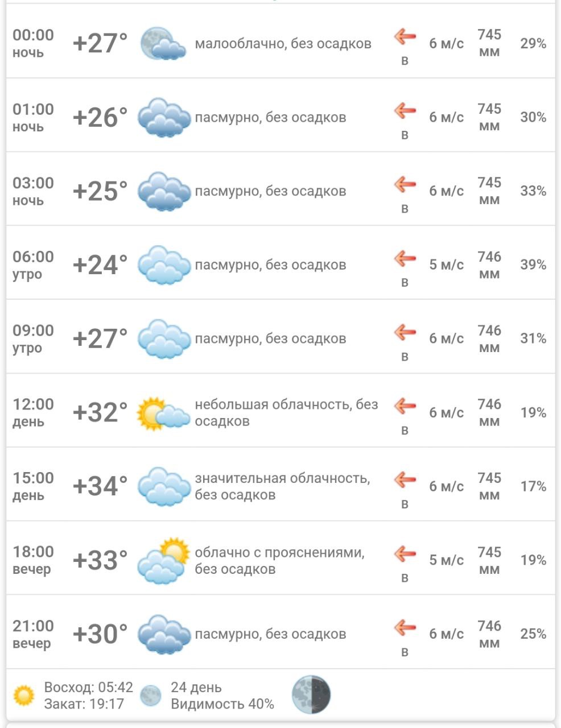The width and height of the screenshot is (561, 728).
Task: Click the wind arrow in the 03:00 row
Action: pyautogui.click(x=405, y=184)
